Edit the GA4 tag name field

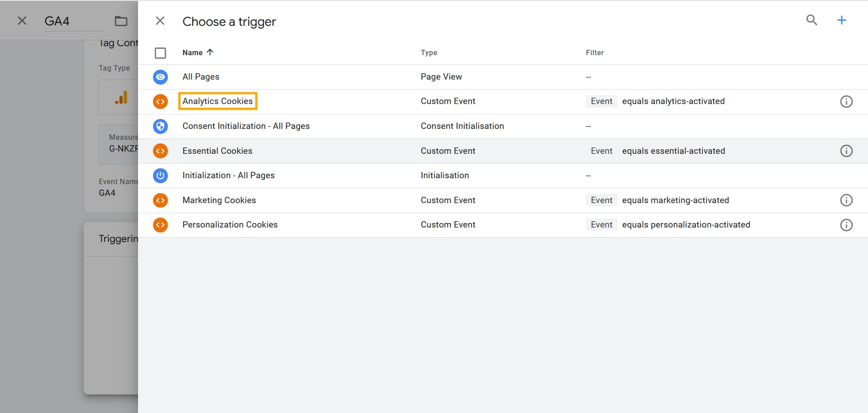pyautogui.click(x=75, y=21)
